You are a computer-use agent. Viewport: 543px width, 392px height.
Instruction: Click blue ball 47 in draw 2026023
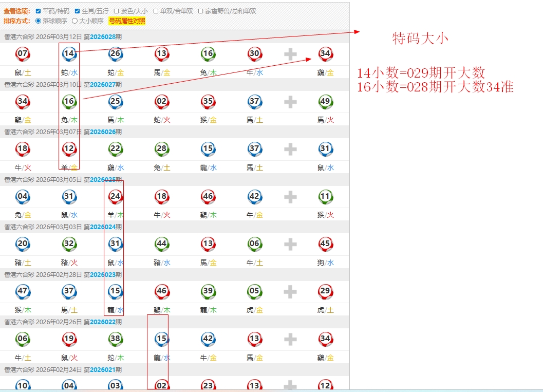coord(23,291)
